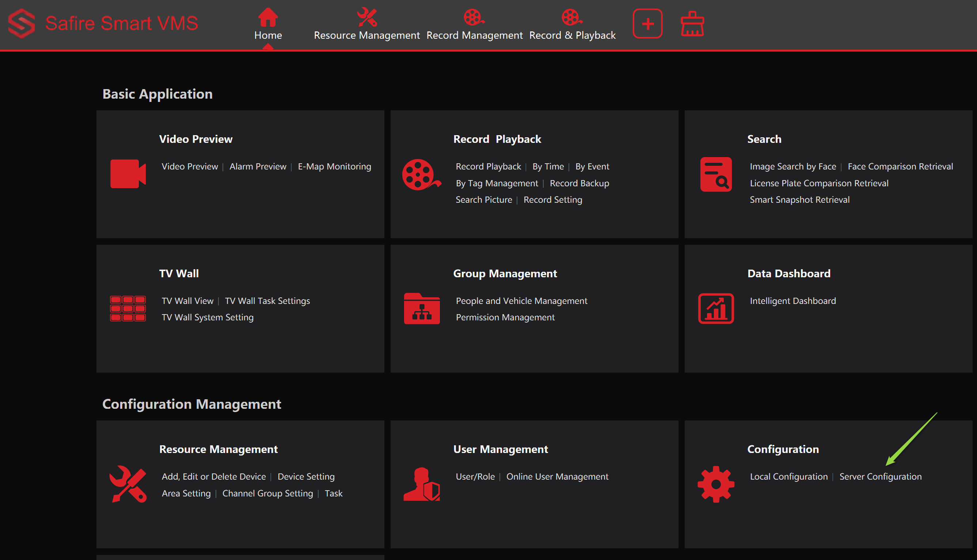
Task: Open TV Wall System Setting
Action: pyautogui.click(x=207, y=317)
